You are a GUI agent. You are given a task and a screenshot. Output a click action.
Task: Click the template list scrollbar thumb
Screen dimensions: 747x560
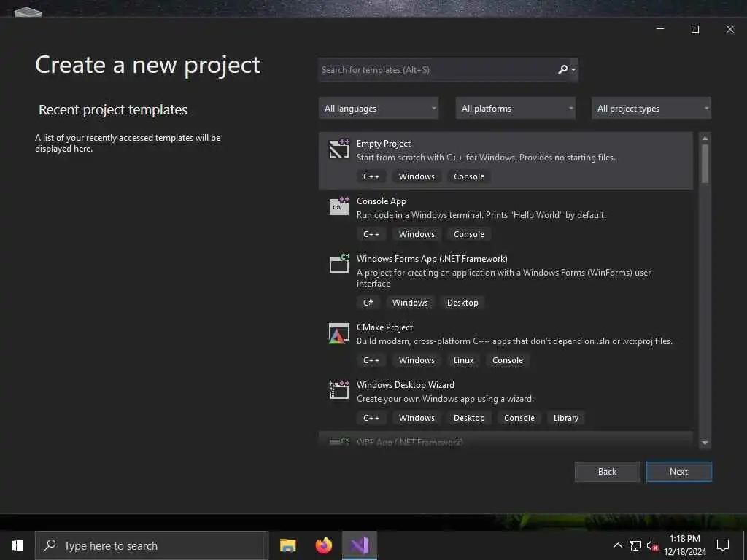pyautogui.click(x=705, y=163)
